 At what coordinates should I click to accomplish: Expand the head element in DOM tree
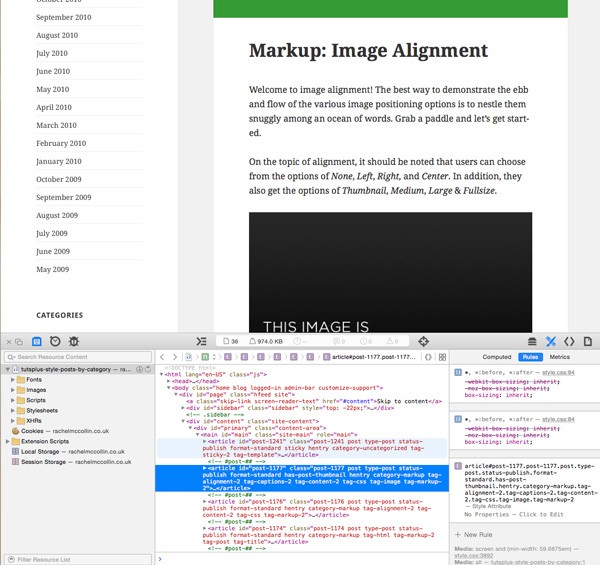[x=168, y=381]
